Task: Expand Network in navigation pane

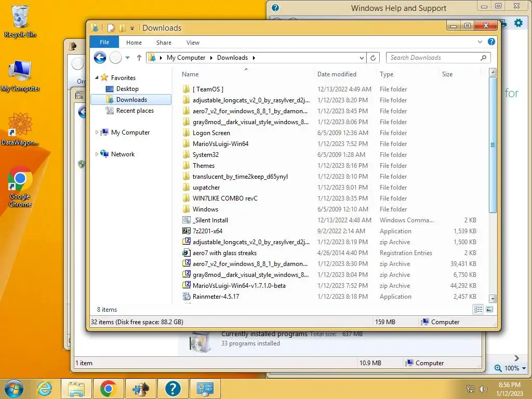Action: pos(97,154)
